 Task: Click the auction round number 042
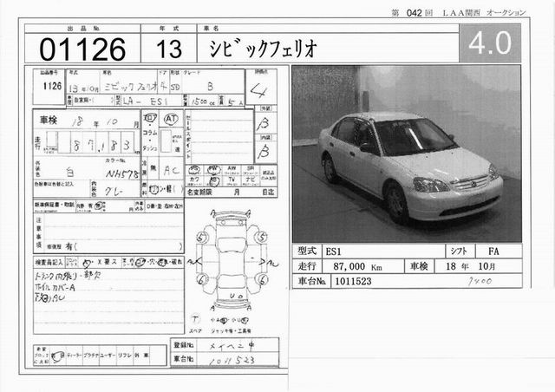pyautogui.click(x=414, y=13)
